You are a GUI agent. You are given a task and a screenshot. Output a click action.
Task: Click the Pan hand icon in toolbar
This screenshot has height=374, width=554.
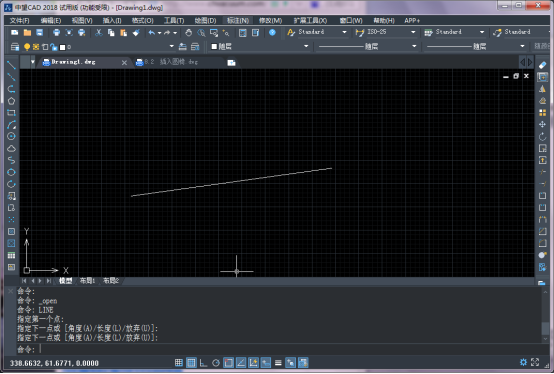click(189, 33)
